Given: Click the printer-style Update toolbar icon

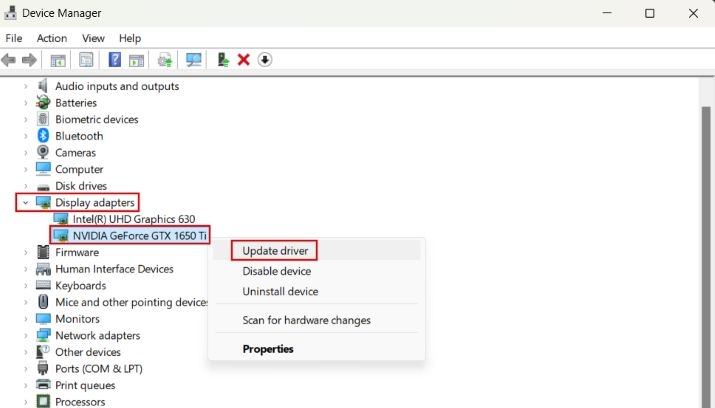Looking at the screenshot, I should [165, 60].
